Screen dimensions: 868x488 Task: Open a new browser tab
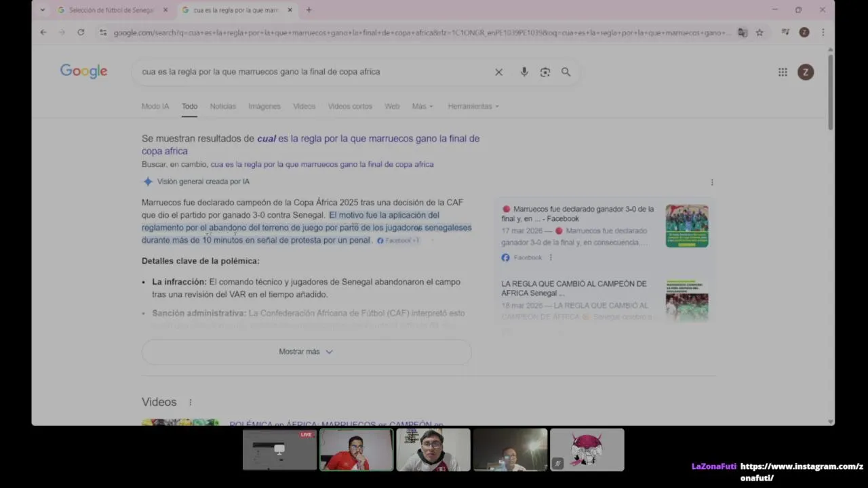[309, 10]
